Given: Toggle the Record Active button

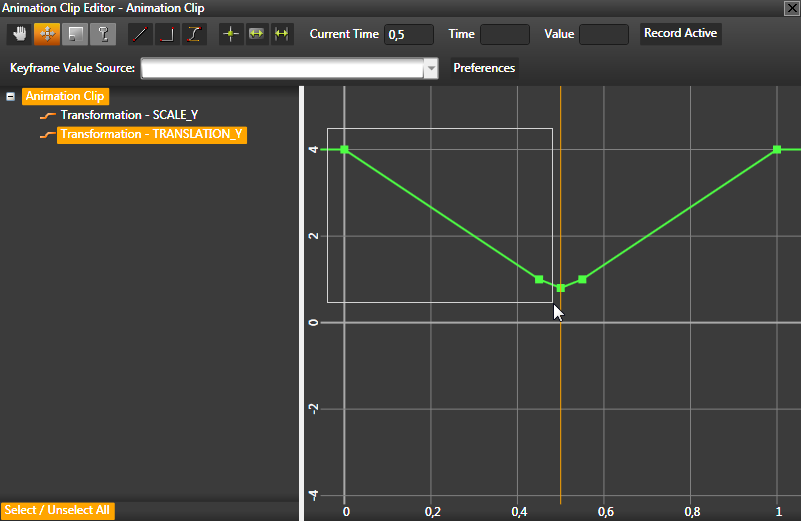Looking at the screenshot, I should [680, 33].
